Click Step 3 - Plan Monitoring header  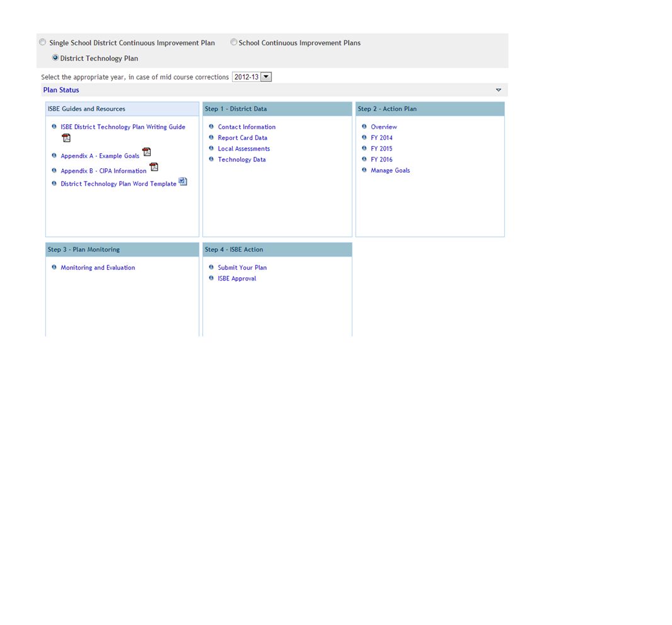tap(122, 249)
